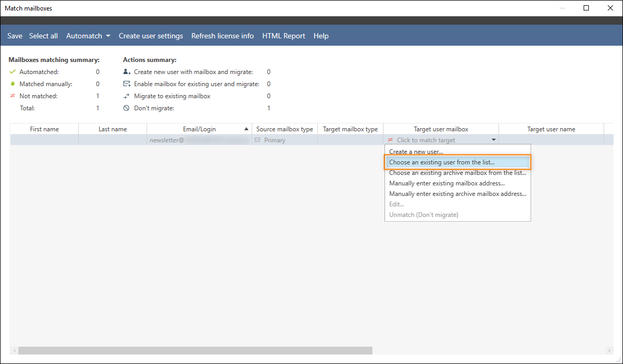The image size is (623, 364).
Task: Click the scrollbar left arrow
Action: pyautogui.click(x=15, y=350)
